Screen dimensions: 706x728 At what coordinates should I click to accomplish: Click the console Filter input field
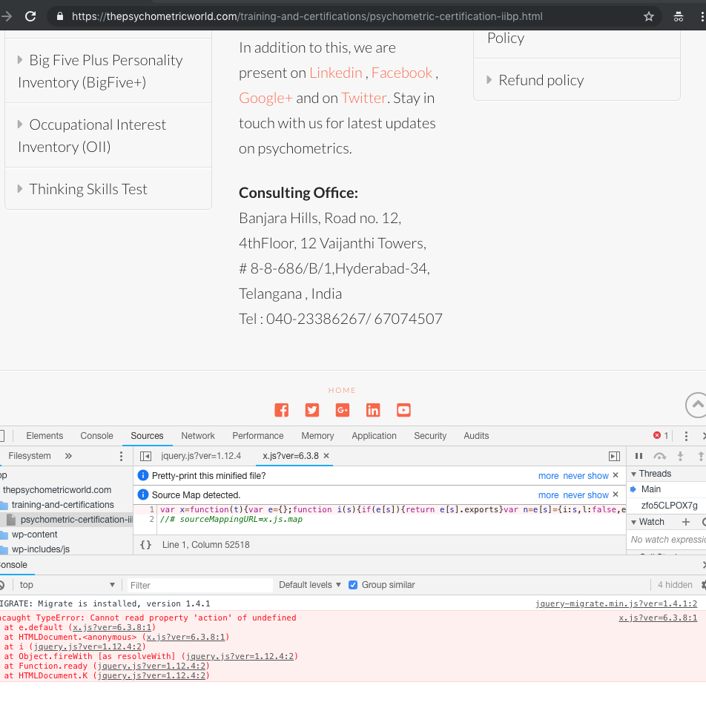coord(200,585)
